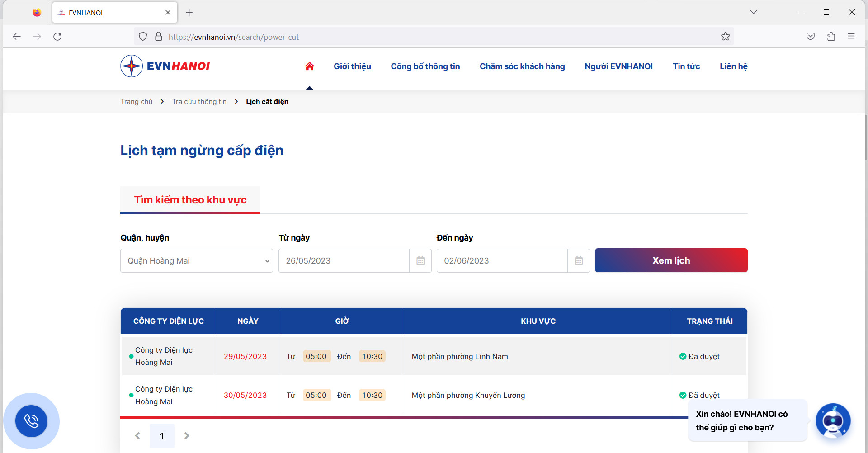Open the Chăm sóc khách hàng menu
868x453 pixels.
(522, 66)
